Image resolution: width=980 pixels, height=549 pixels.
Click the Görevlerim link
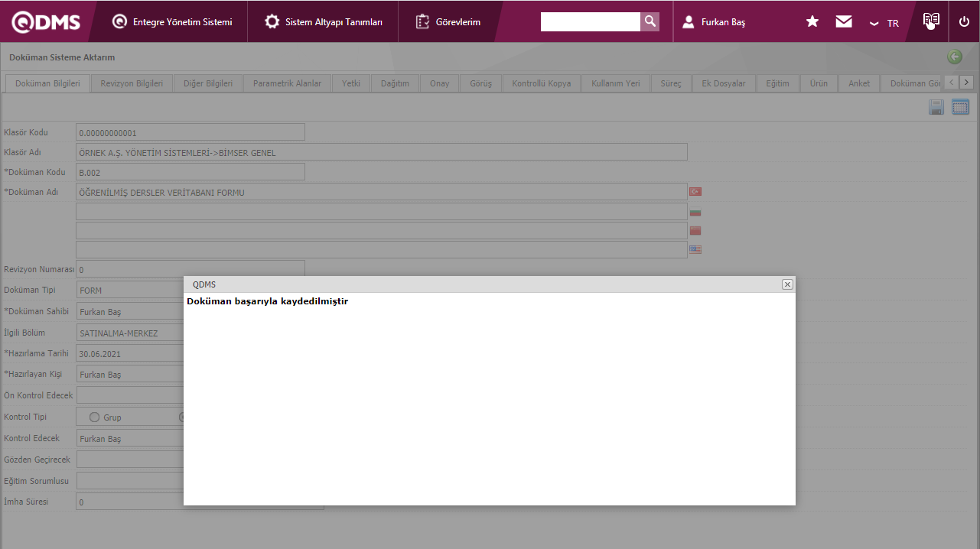[x=449, y=22]
